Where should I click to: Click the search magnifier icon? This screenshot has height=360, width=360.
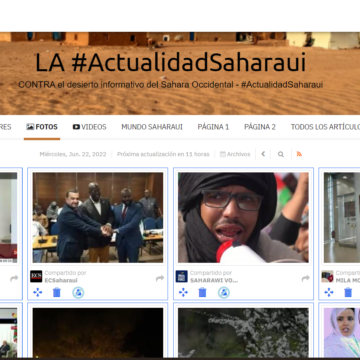coord(281,154)
